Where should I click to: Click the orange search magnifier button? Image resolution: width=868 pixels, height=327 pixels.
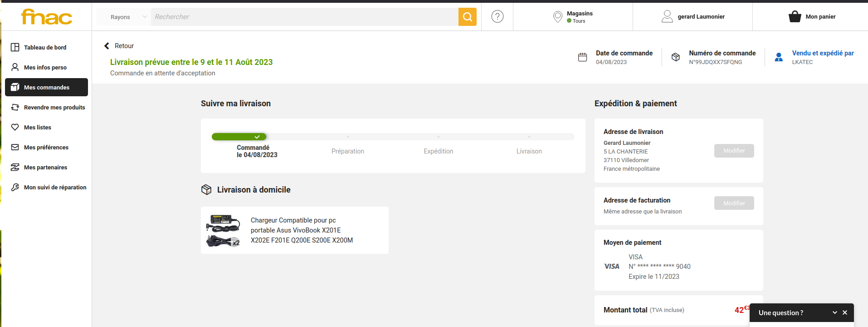pyautogui.click(x=467, y=17)
